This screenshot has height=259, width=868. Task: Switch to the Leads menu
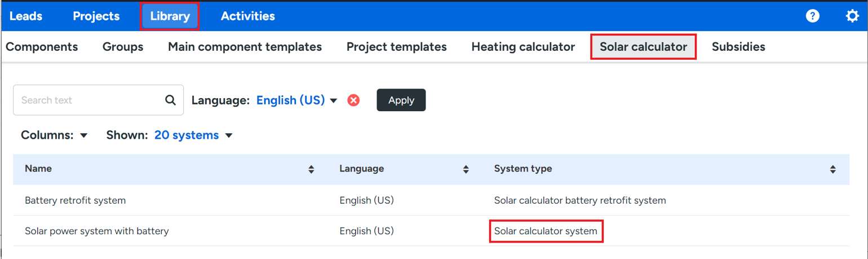pyautogui.click(x=26, y=16)
